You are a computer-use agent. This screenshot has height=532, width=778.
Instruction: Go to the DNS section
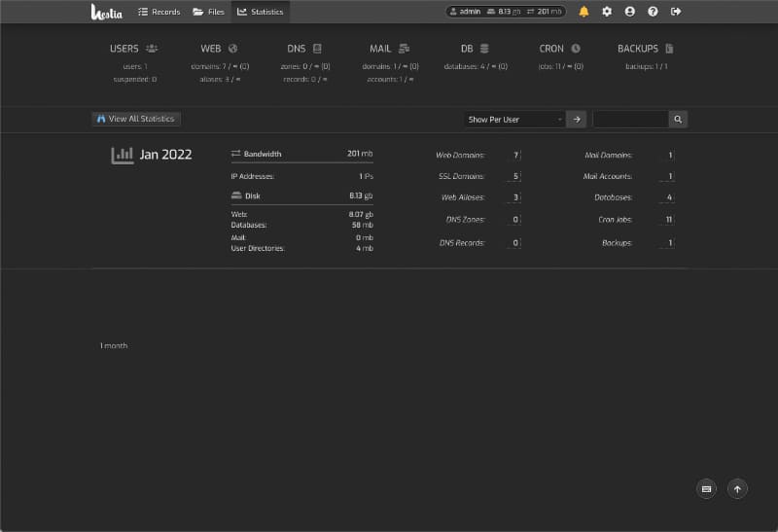click(x=297, y=49)
